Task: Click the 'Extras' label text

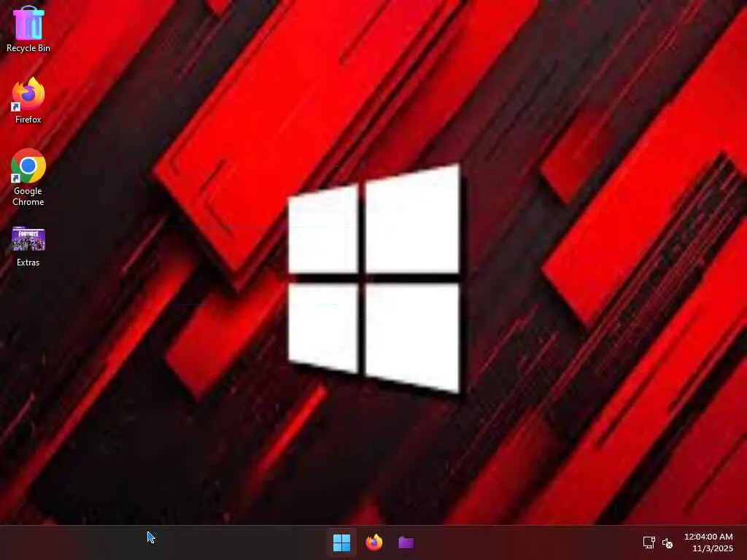Action: 28,262
